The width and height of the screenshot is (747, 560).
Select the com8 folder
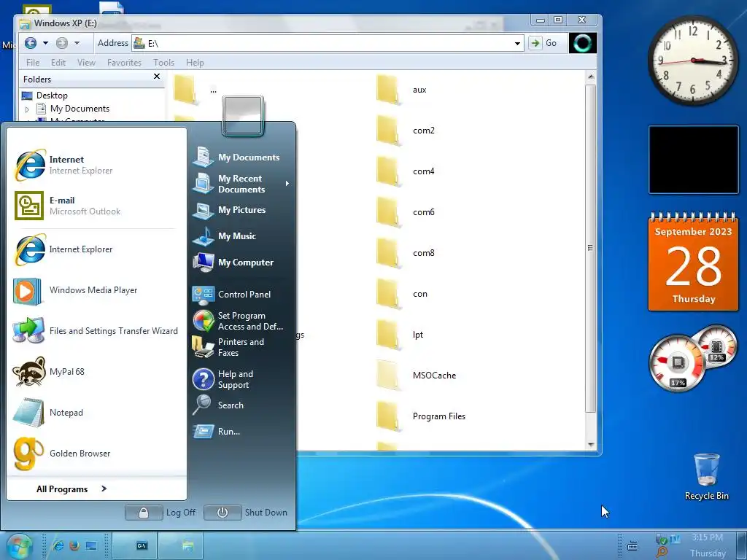pos(406,253)
